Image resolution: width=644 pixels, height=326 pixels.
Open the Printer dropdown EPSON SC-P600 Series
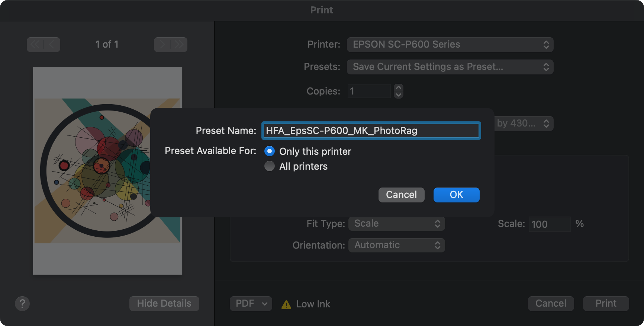tap(450, 45)
